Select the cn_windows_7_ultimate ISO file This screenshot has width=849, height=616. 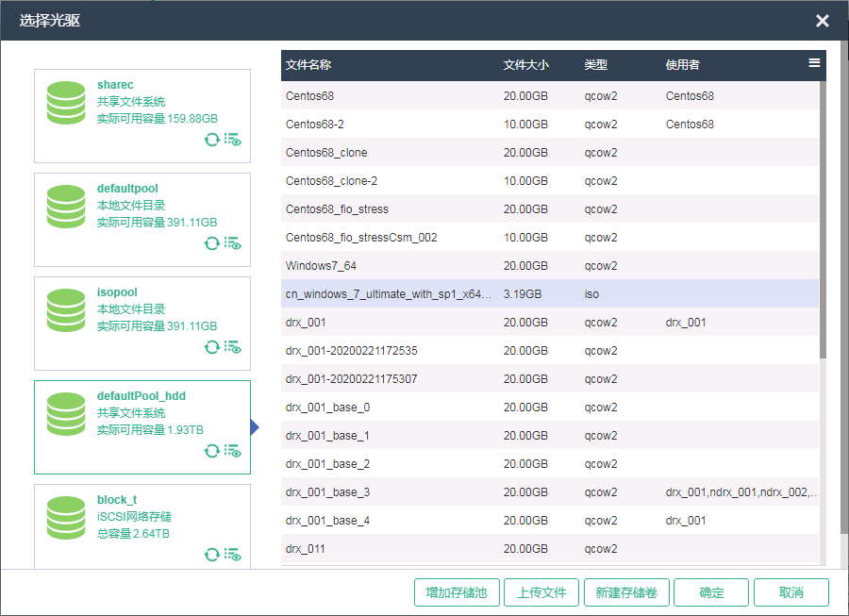click(550, 294)
